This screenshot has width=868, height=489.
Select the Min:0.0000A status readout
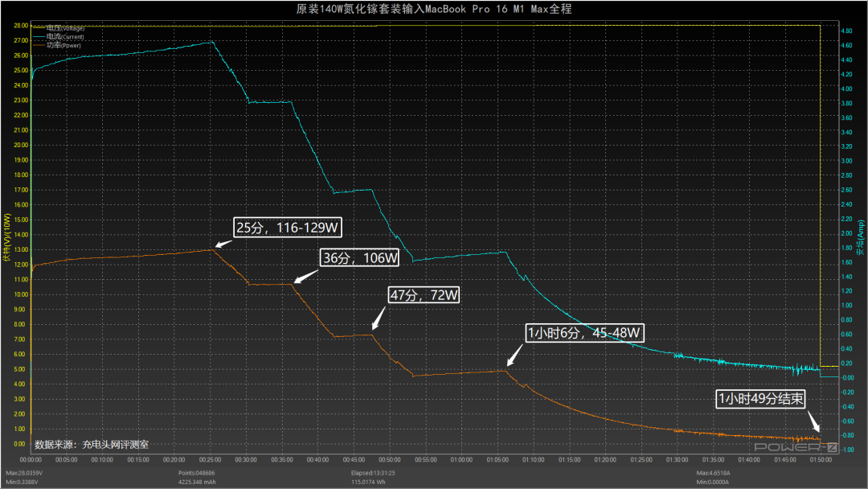tap(712, 482)
